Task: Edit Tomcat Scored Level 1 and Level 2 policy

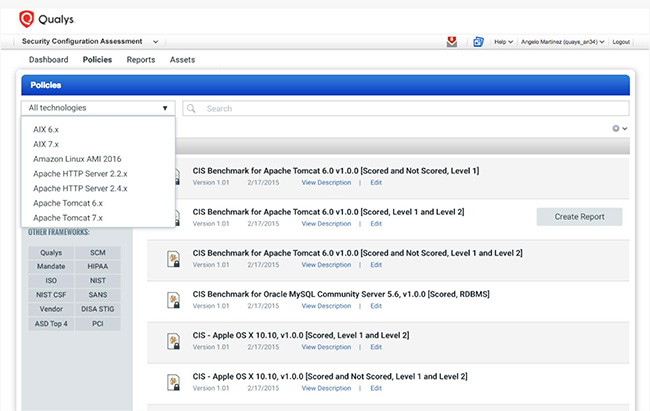Action: coord(376,224)
